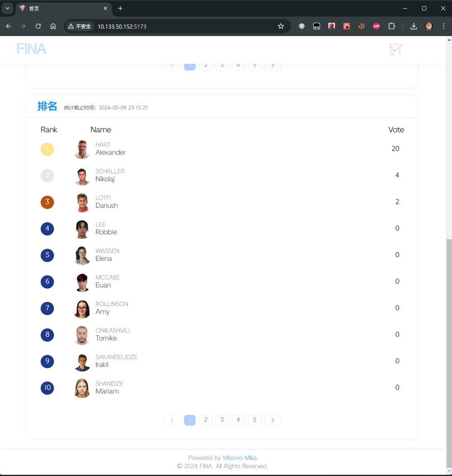Go to page 5 in bottom pagination
This screenshot has width=452, height=476.
coord(255,420)
